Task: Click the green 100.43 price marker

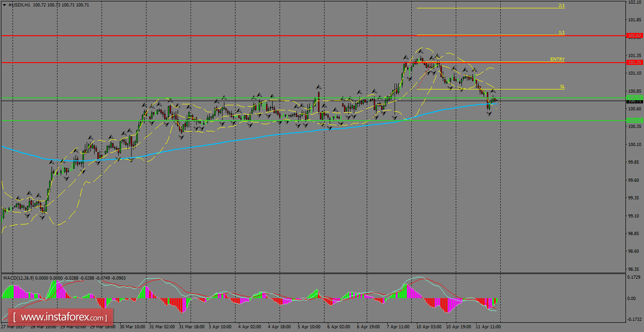Action: pos(634,120)
